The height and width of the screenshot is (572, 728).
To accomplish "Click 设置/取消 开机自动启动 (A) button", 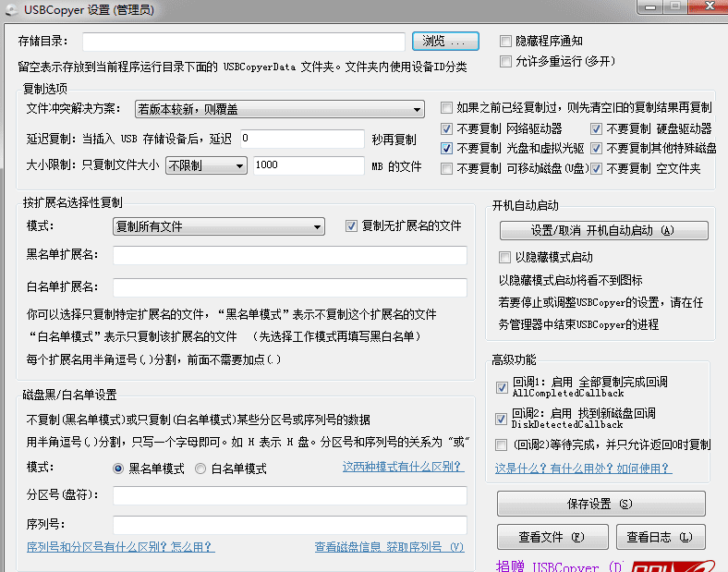I will tap(604, 231).
